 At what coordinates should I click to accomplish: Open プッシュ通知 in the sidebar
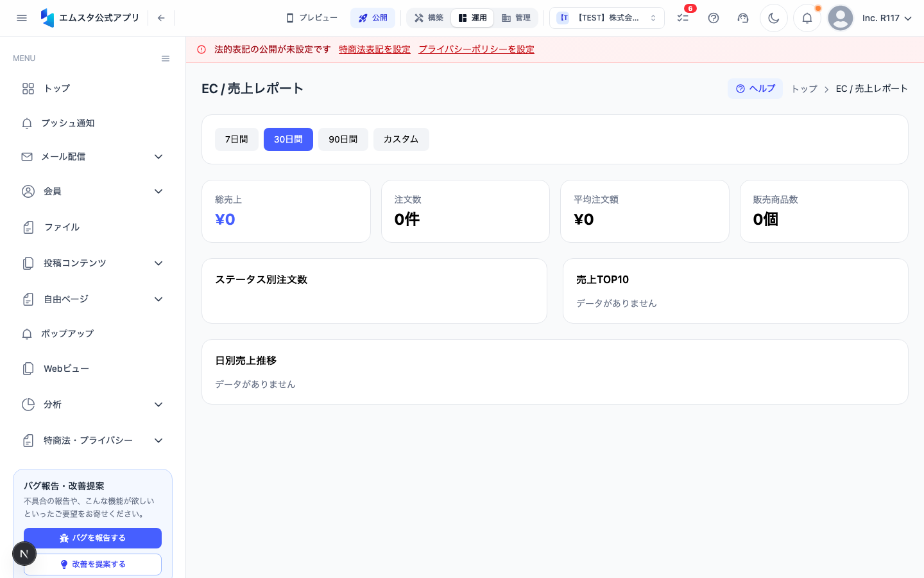tap(92, 123)
